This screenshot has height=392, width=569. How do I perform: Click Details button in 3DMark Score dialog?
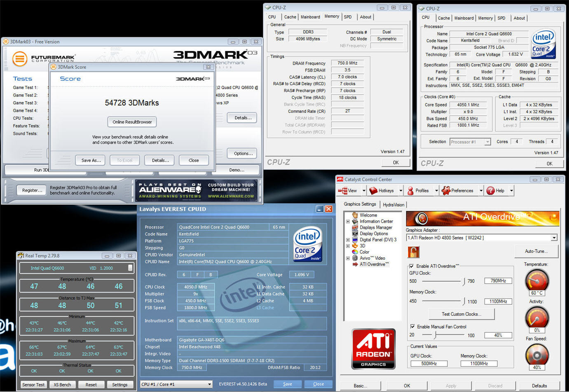click(x=160, y=160)
